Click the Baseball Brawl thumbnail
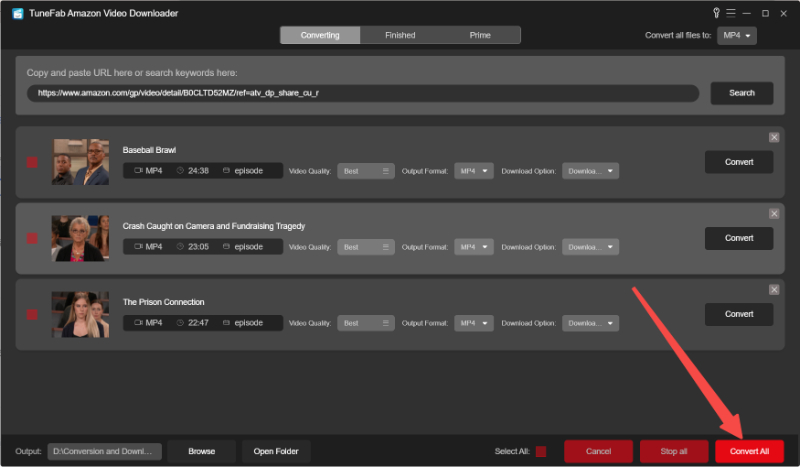The height and width of the screenshot is (467, 800). (x=81, y=162)
